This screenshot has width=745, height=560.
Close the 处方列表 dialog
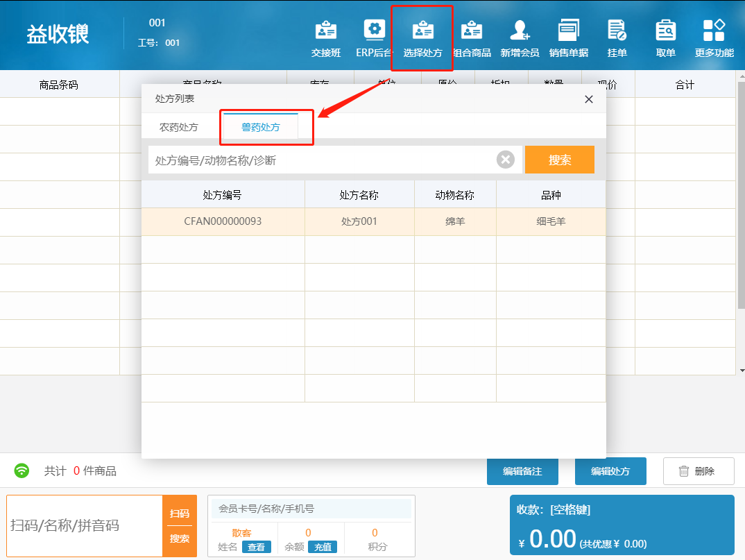(x=589, y=99)
